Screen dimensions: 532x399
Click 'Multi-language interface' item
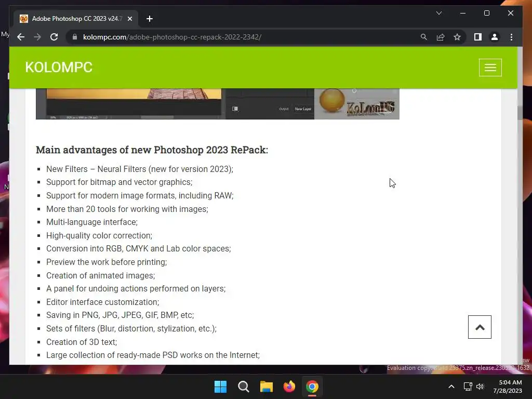(x=92, y=222)
